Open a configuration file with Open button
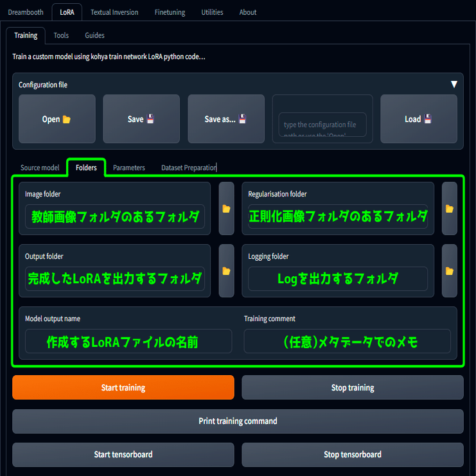 pyautogui.click(x=57, y=119)
